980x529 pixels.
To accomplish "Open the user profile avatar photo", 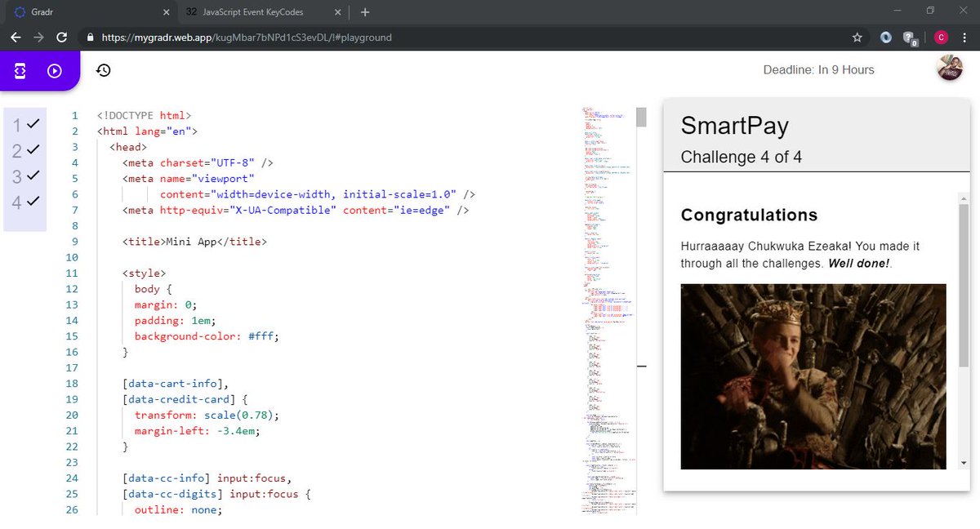I will 950,69.
